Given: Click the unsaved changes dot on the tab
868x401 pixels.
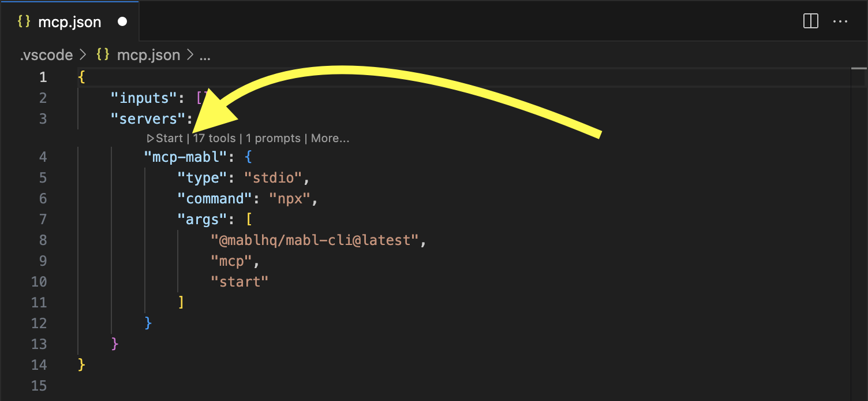Looking at the screenshot, I should pos(122,20).
